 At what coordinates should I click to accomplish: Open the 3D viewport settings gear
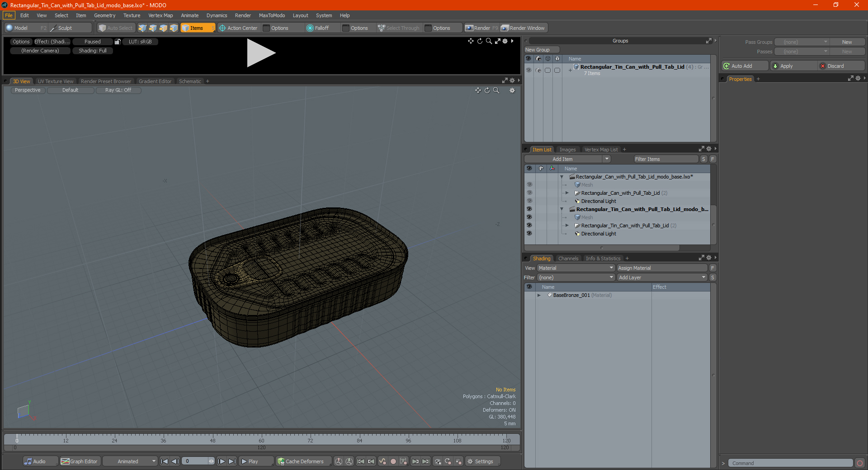pos(512,90)
